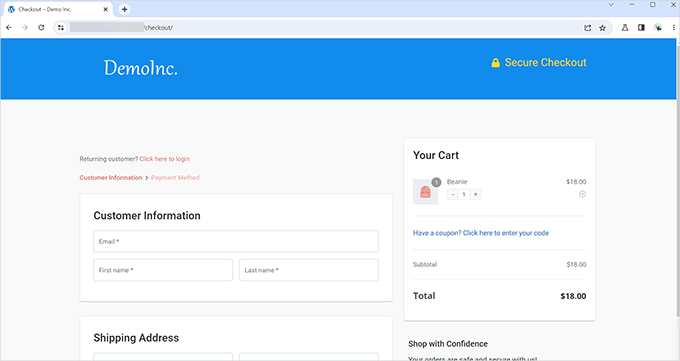Open the 'Click here to login' link
680x361 pixels.
click(x=164, y=159)
